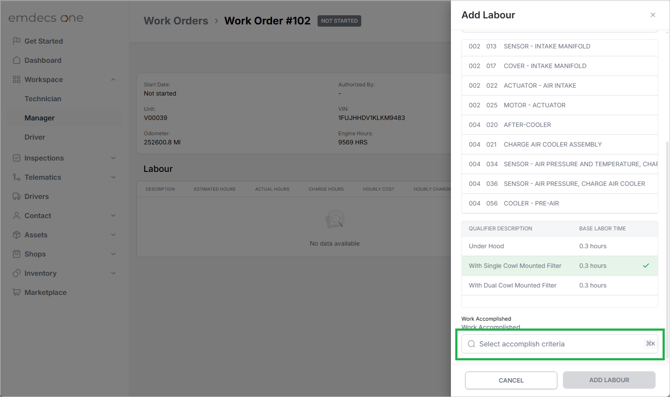Expand the Assets menu chevron
The height and width of the screenshot is (397, 670).
pyautogui.click(x=113, y=235)
